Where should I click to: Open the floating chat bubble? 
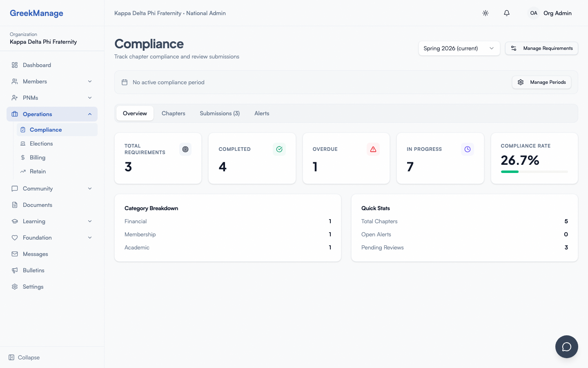[x=567, y=347]
